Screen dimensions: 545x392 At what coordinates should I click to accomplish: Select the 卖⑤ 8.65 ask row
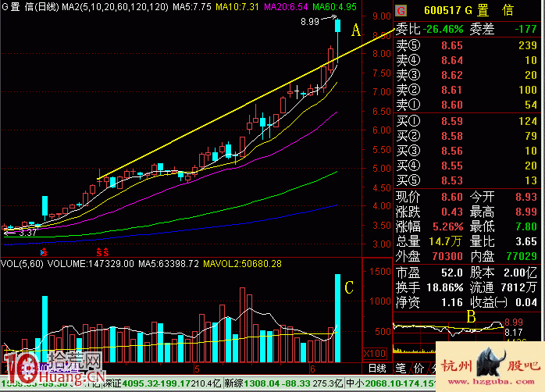467,45
